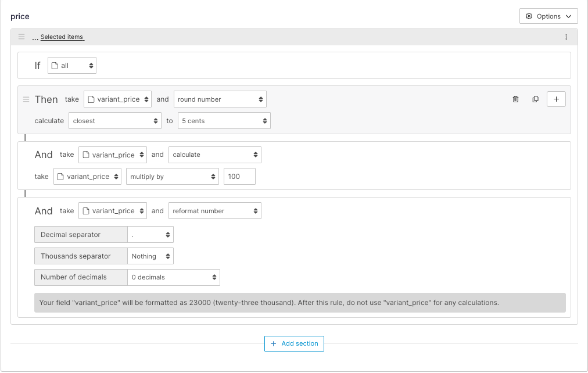The width and height of the screenshot is (588, 373).
Task: Add a new rule with plus button
Action: click(556, 99)
